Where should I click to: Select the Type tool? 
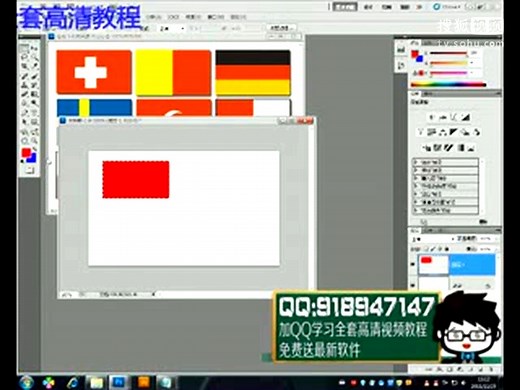pyautogui.click(x=34, y=113)
